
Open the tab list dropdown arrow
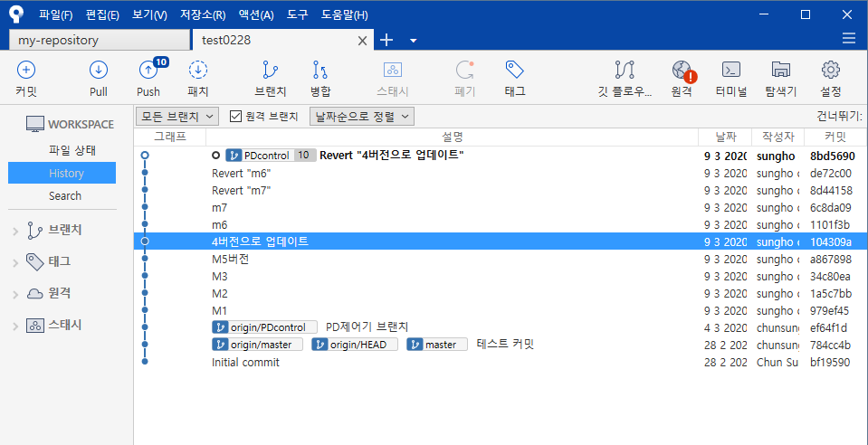(x=413, y=41)
